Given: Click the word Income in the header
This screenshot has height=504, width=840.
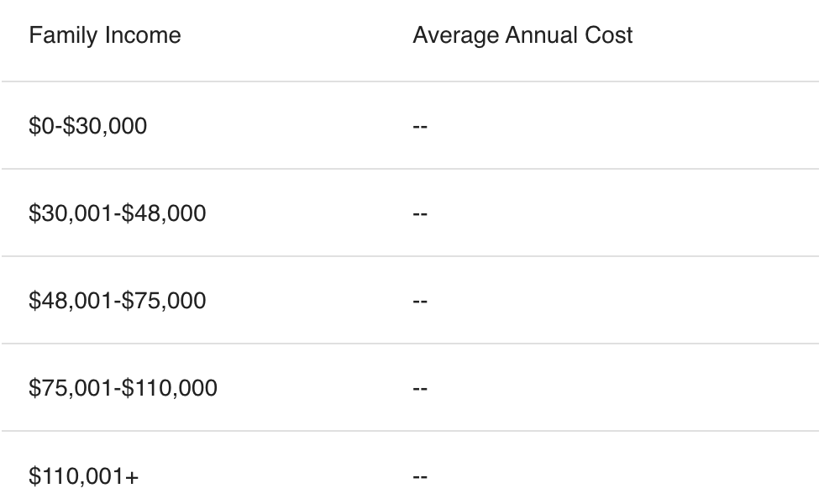Looking at the screenshot, I should (x=143, y=35).
